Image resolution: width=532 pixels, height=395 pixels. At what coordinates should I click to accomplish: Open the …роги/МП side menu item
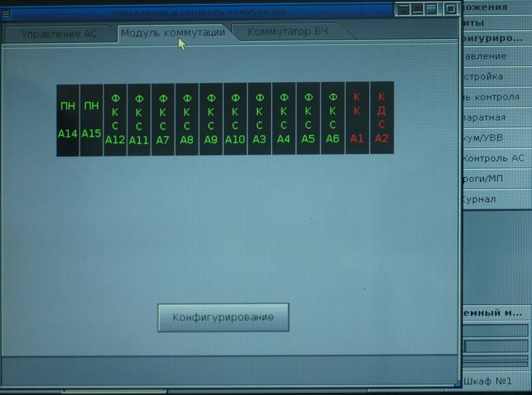497,179
